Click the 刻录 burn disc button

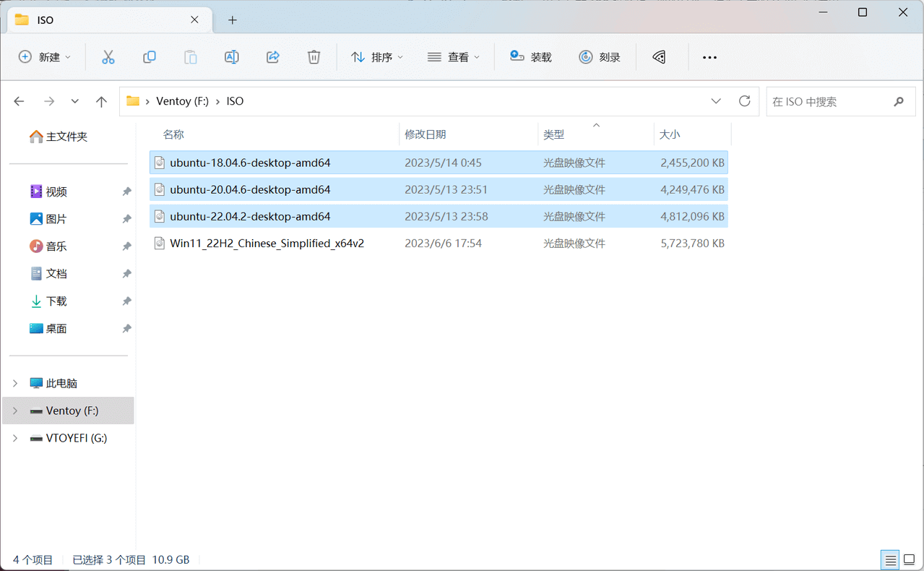click(600, 57)
